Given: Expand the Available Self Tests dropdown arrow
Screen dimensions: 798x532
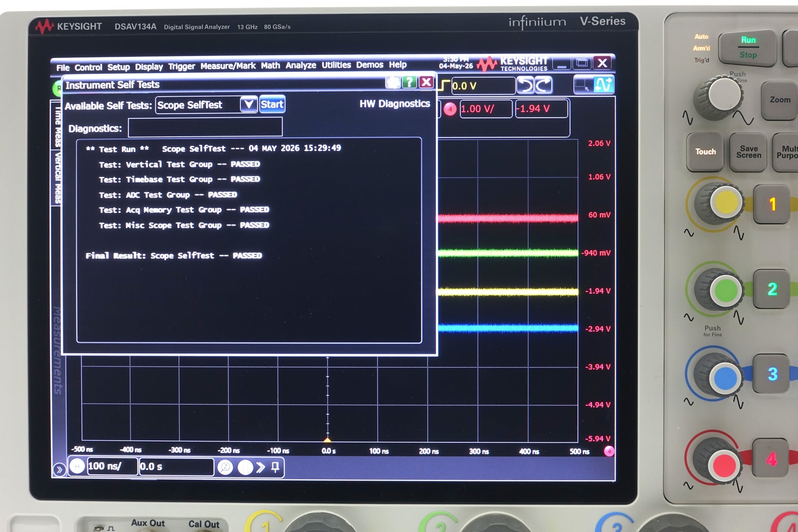Looking at the screenshot, I should point(249,104).
